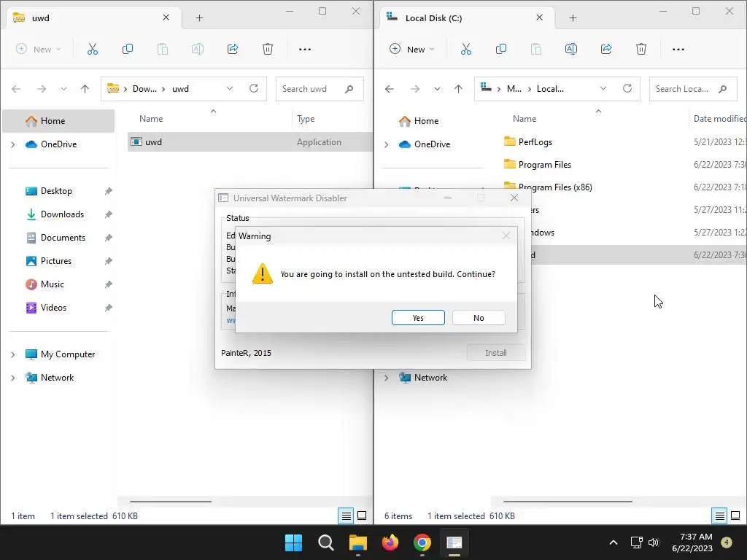Click the Delete trash icon in uwd window
The image size is (747, 560).
coord(268,49)
